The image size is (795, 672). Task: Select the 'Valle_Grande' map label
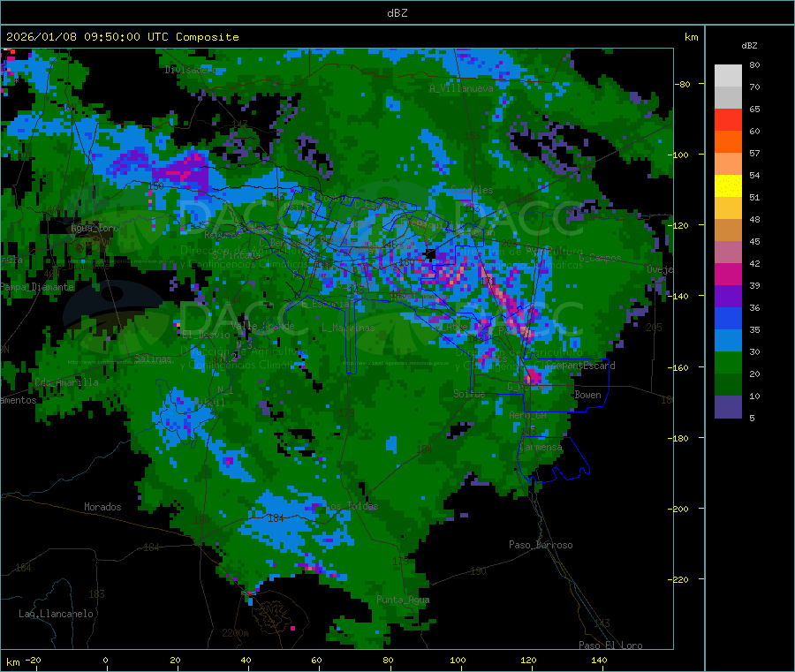[x=262, y=326]
